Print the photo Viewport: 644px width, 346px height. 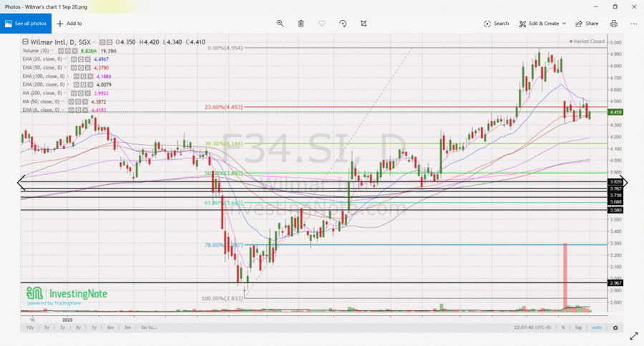tap(614, 24)
